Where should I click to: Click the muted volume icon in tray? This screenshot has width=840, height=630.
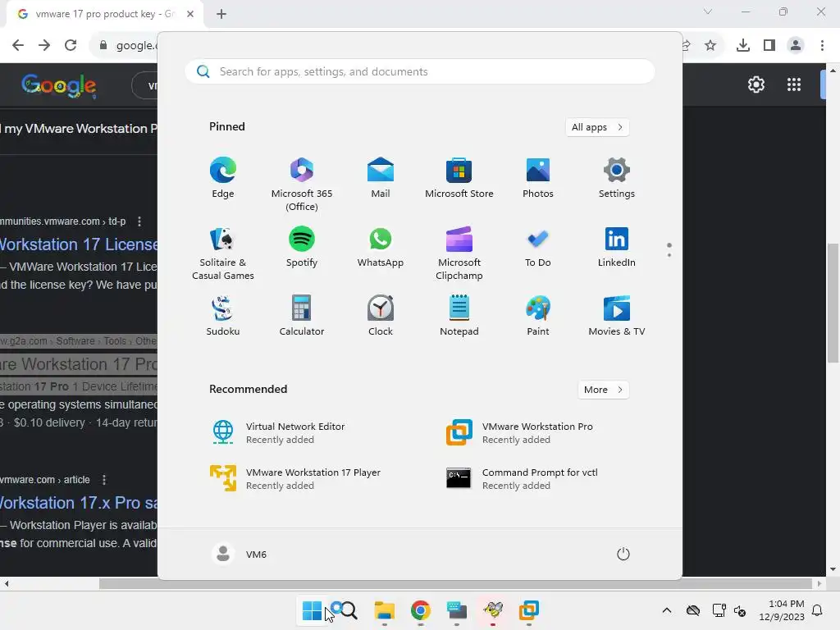[740, 610]
